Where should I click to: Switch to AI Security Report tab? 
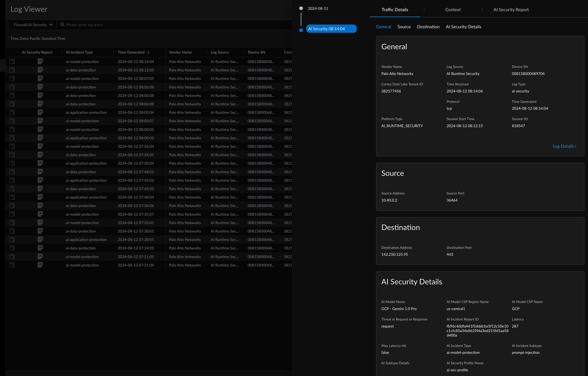tap(511, 10)
